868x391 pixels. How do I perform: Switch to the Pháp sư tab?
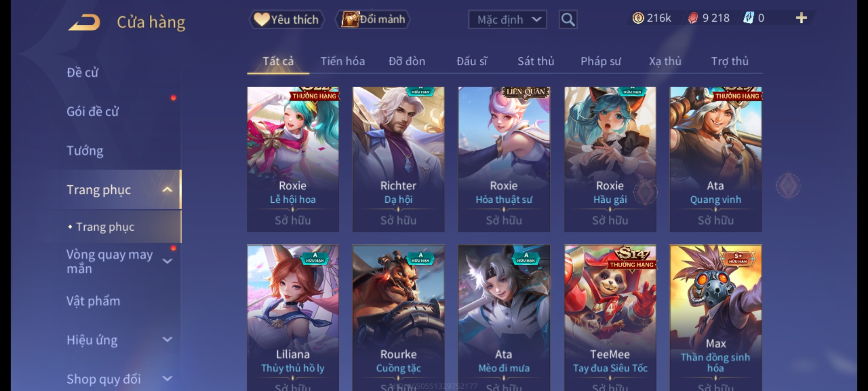tap(601, 61)
